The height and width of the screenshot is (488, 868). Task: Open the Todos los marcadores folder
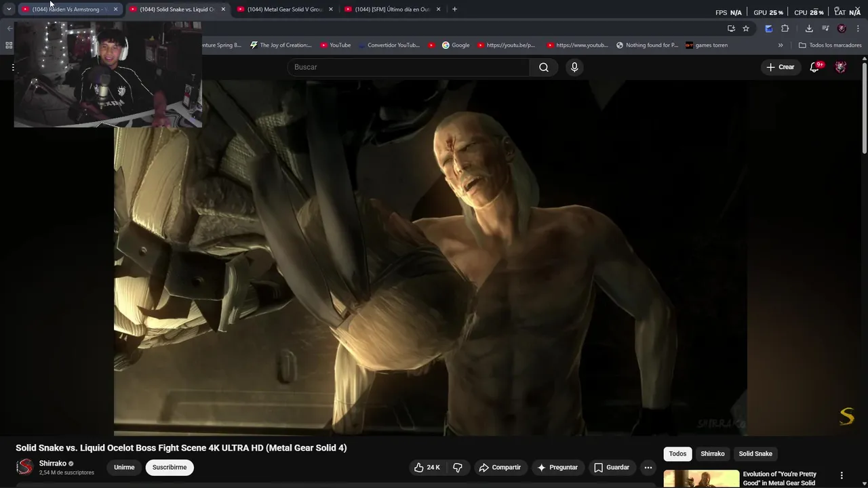click(x=830, y=45)
